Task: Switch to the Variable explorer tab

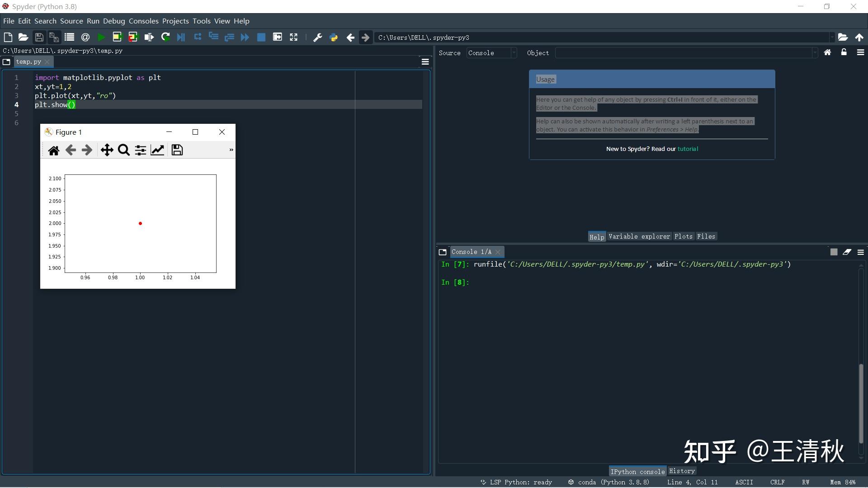Action: pos(639,236)
